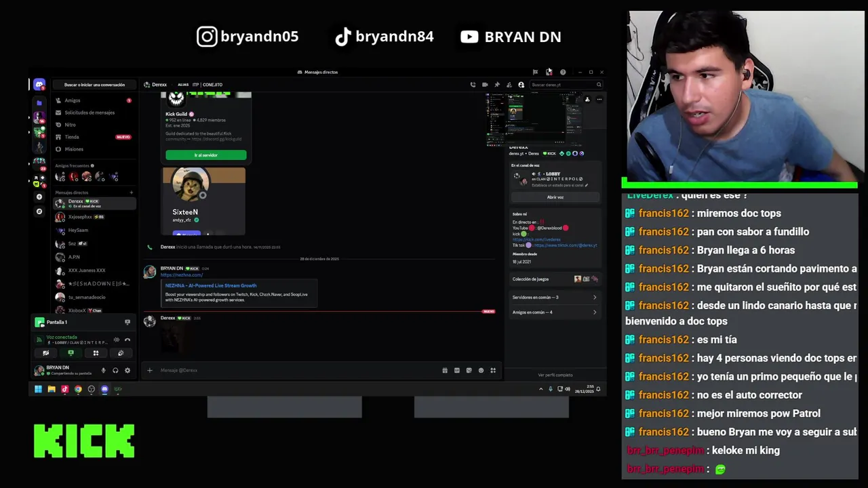Open profile more options three-dots icon
The image size is (868, 488).
[x=599, y=100]
